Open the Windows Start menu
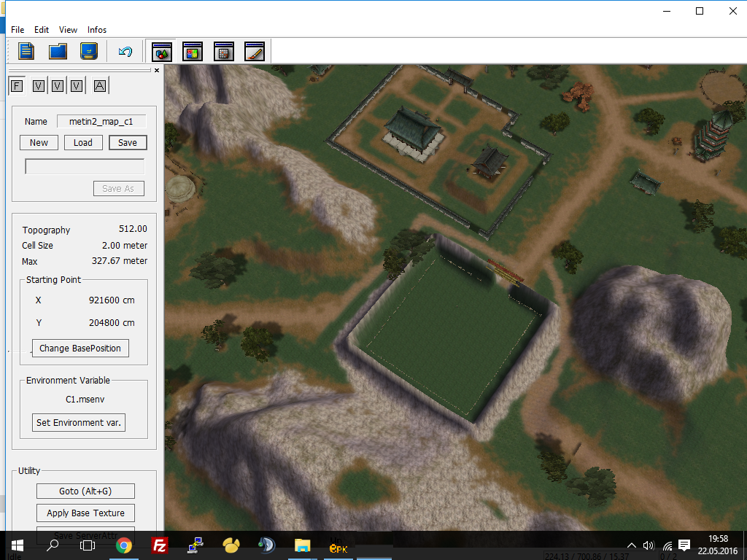The height and width of the screenshot is (560, 747). tap(18, 545)
